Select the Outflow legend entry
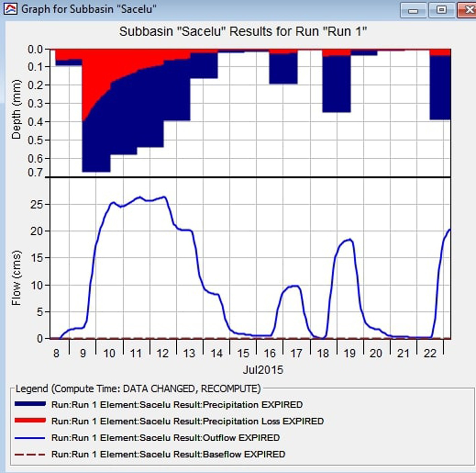This screenshot has height=473, width=476. (147, 438)
